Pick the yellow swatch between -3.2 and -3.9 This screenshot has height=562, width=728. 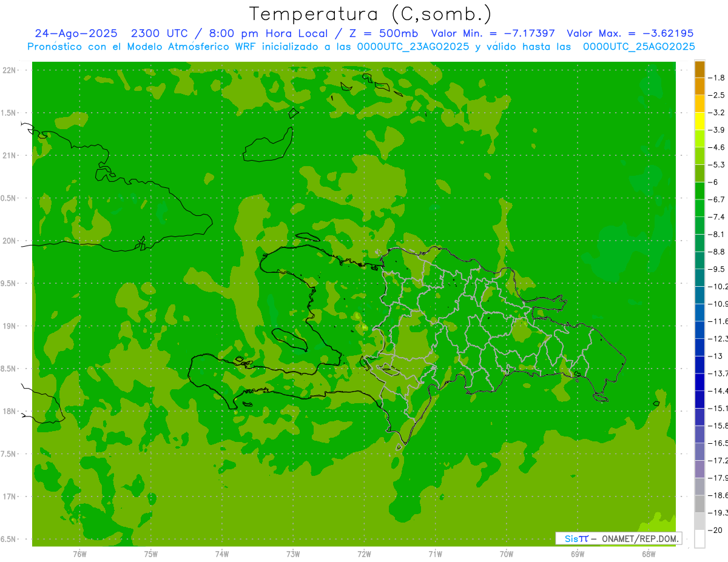coord(699,121)
